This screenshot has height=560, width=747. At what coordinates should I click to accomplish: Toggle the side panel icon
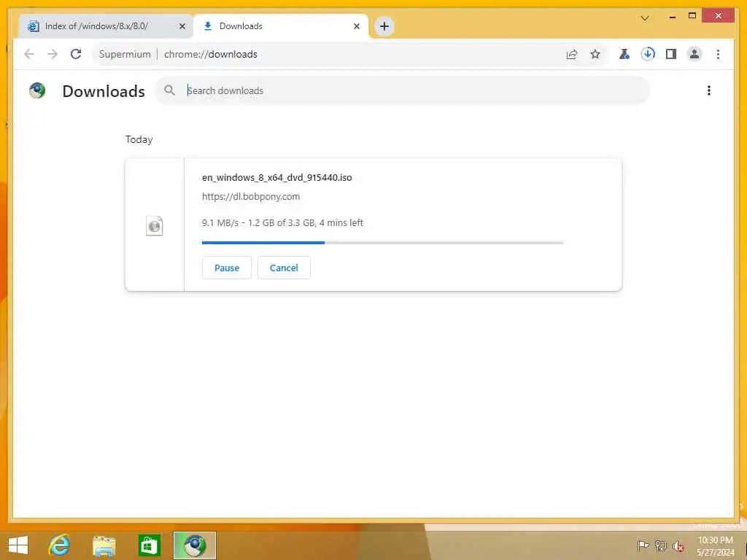tap(671, 54)
